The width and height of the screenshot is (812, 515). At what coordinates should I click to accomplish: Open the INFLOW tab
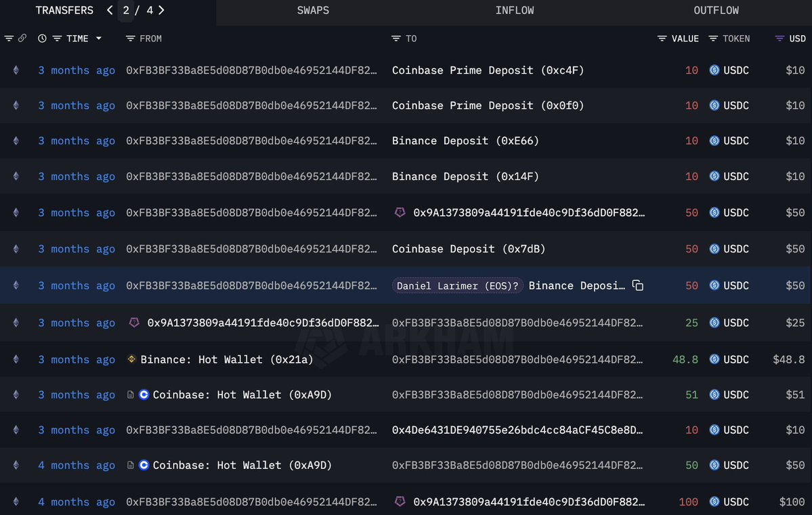[514, 10]
